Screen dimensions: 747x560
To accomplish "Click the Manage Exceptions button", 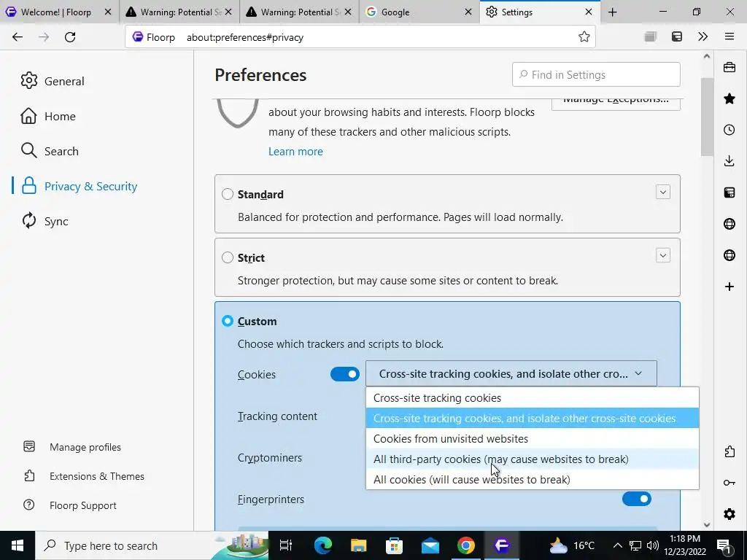I will (616, 103).
